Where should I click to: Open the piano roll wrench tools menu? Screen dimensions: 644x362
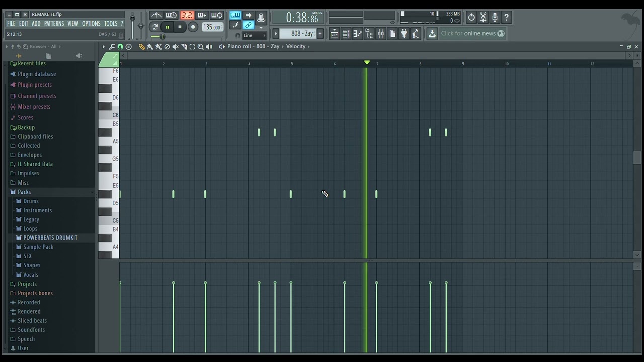click(112, 47)
